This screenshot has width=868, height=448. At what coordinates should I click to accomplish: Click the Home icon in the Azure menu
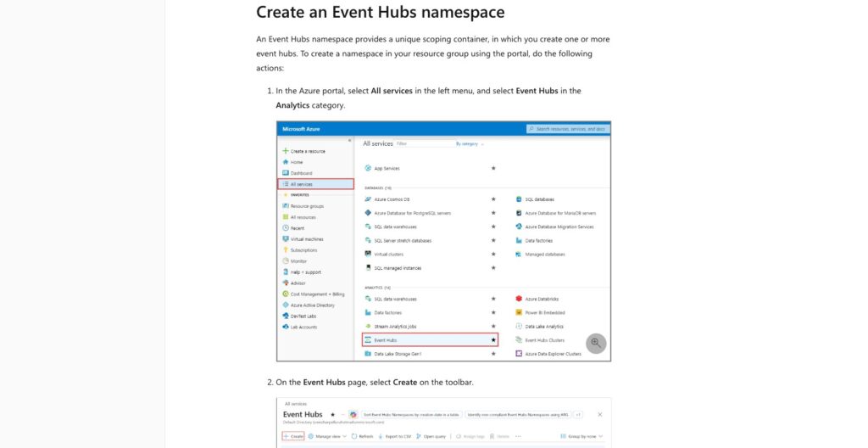286,162
